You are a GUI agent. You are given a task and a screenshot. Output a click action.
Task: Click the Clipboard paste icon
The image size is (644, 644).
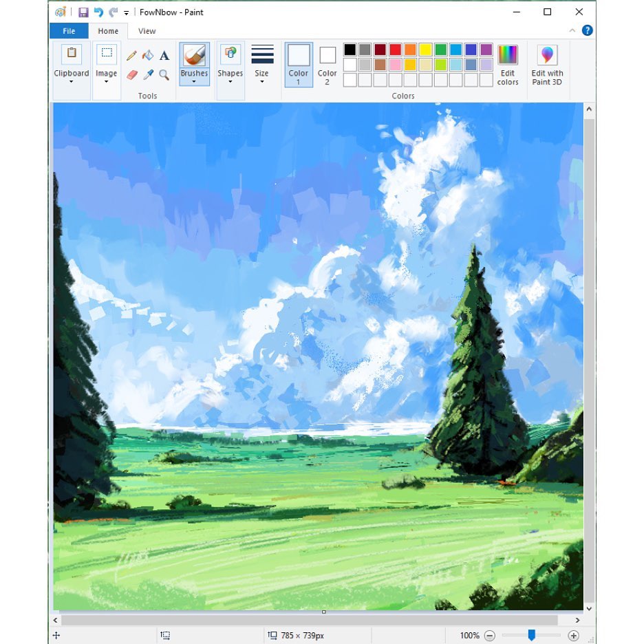coord(72,54)
